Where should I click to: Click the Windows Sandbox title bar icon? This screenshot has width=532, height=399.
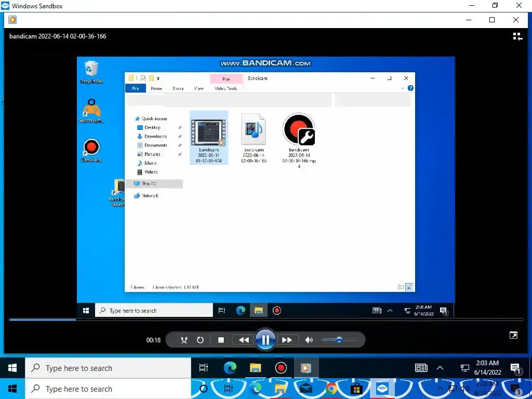(5, 6)
